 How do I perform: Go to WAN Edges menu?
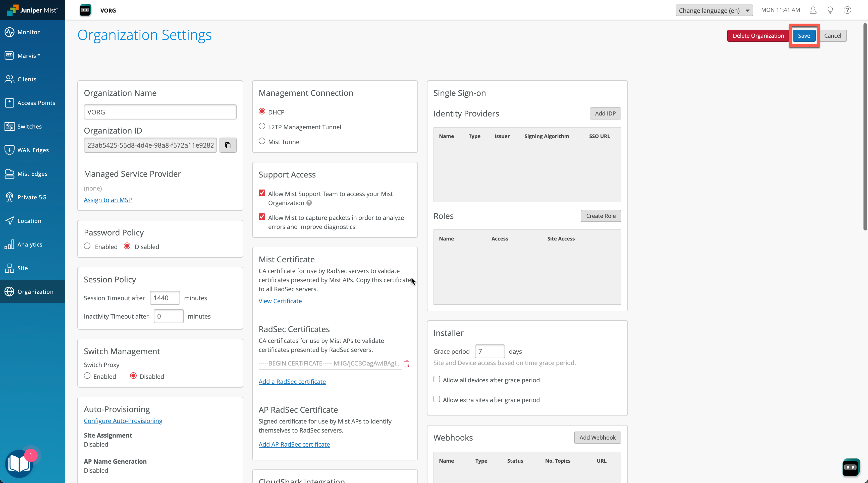click(x=33, y=150)
